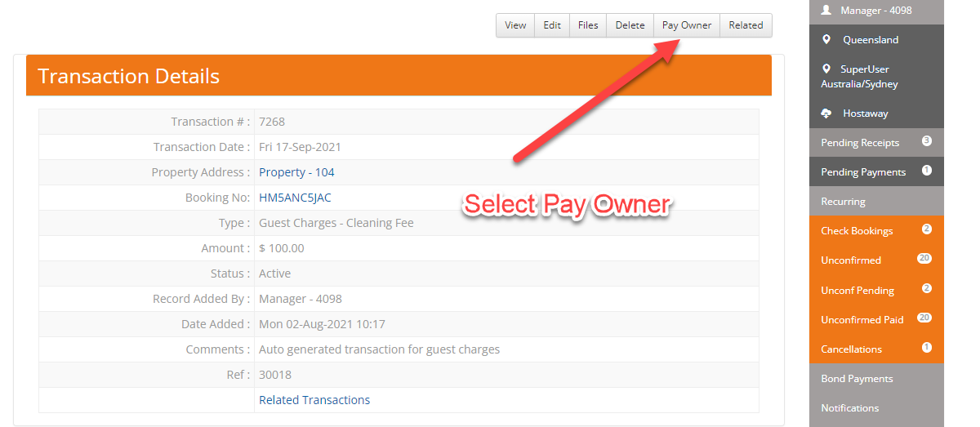Delete this transaction via Delete button
The image size is (980, 427).
click(630, 25)
